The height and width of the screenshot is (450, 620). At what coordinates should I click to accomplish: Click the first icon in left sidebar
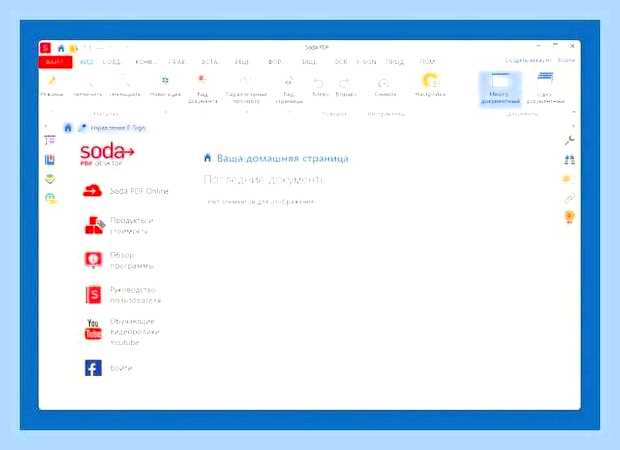pos(50,140)
